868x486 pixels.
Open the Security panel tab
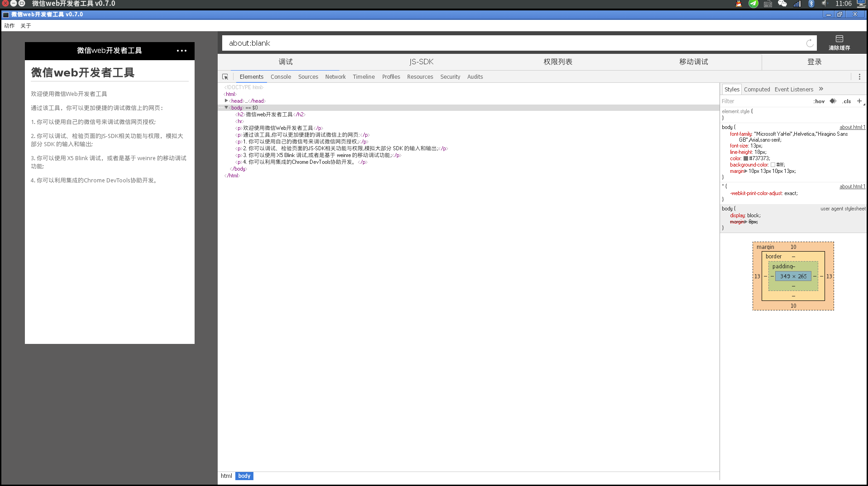(450, 77)
